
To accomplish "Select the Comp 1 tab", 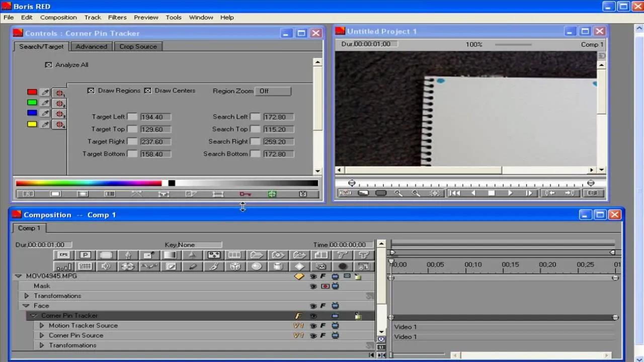I will click(29, 228).
